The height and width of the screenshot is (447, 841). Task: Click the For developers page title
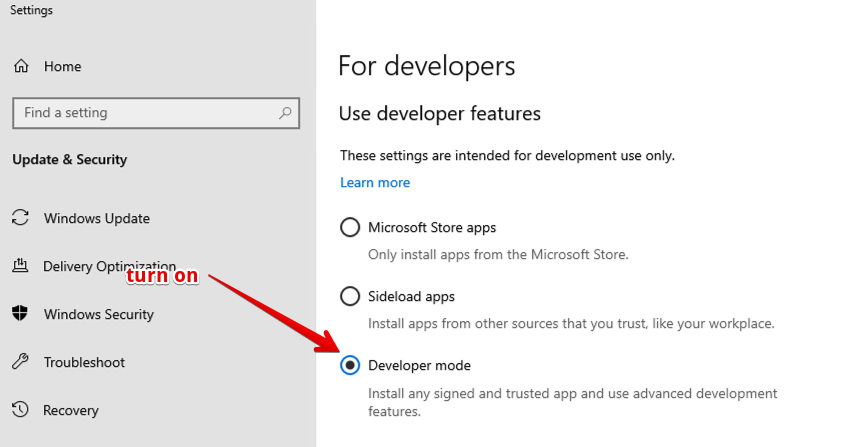427,67
